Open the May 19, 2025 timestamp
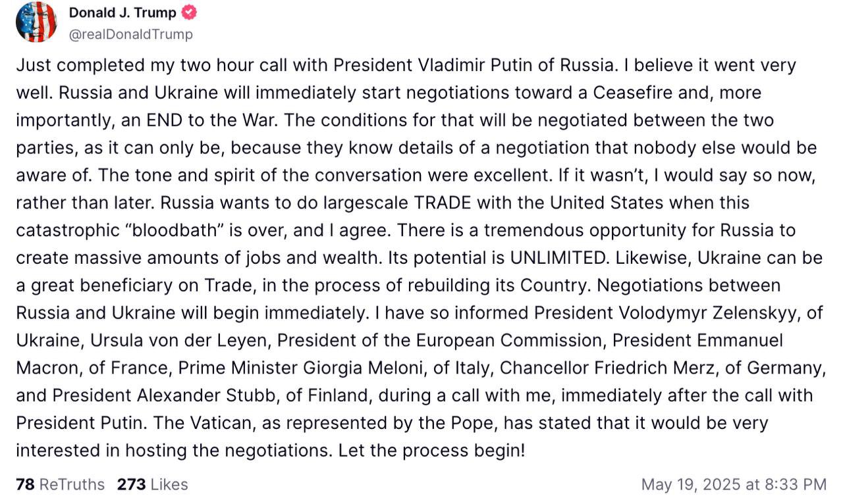Image resolution: width=843 pixels, height=504 pixels. (x=734, y=485)
